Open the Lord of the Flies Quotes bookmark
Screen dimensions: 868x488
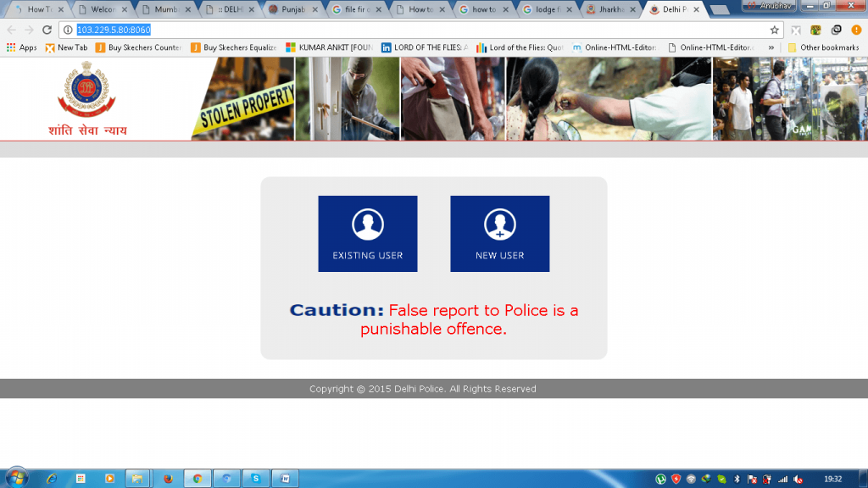pyautogui.click(x=520, y=47)
